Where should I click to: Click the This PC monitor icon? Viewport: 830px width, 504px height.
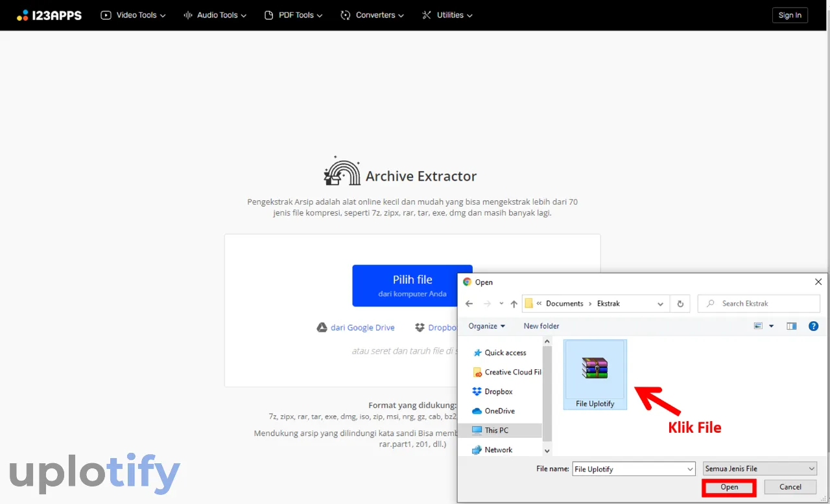477,430
